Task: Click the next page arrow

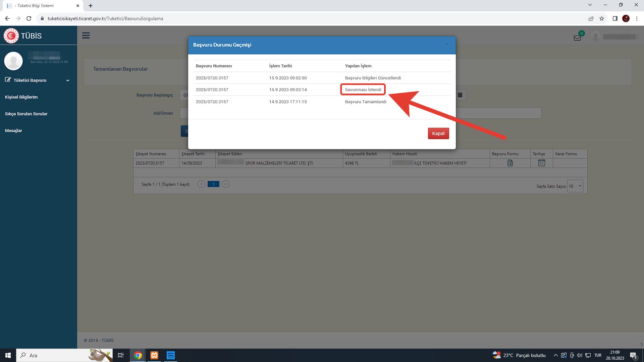Action: tap(226, 184)
